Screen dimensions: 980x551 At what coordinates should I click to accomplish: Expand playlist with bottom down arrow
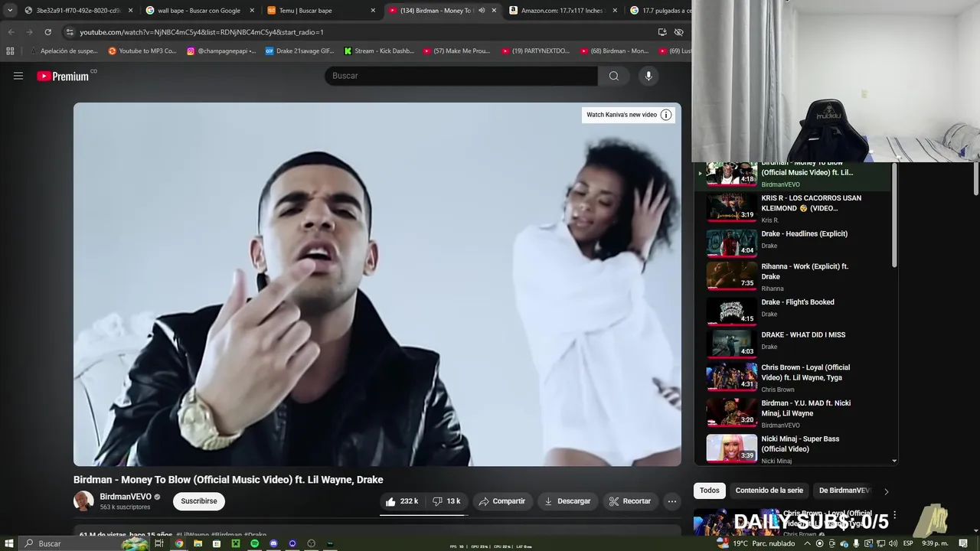pos(894,461)
